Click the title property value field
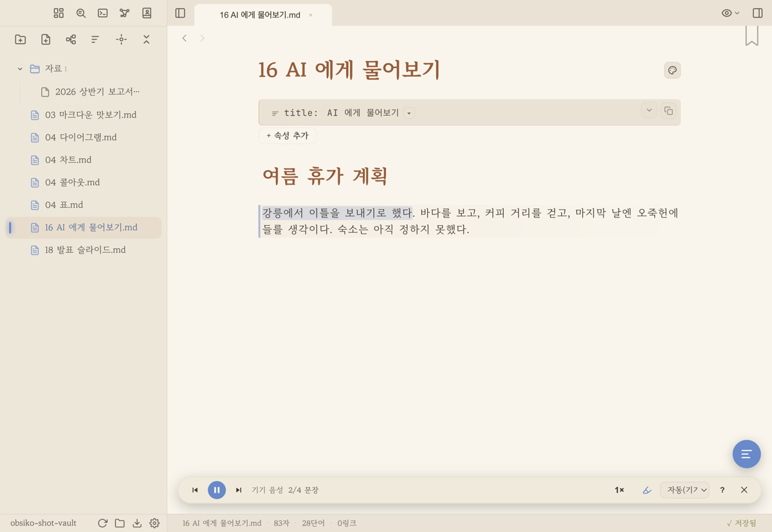This screenshot has height=532, width=772. coord(363,113)
